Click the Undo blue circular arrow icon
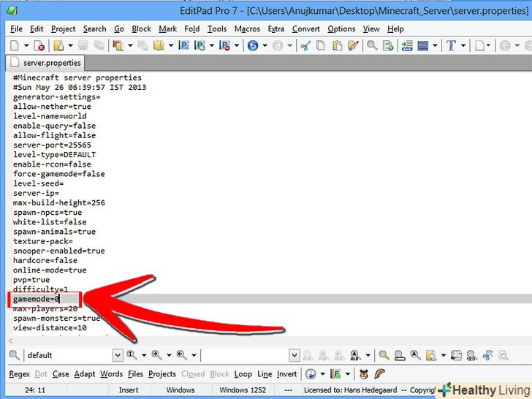The height and width of the screenshot is (399, 532). [x=253, y=45]
